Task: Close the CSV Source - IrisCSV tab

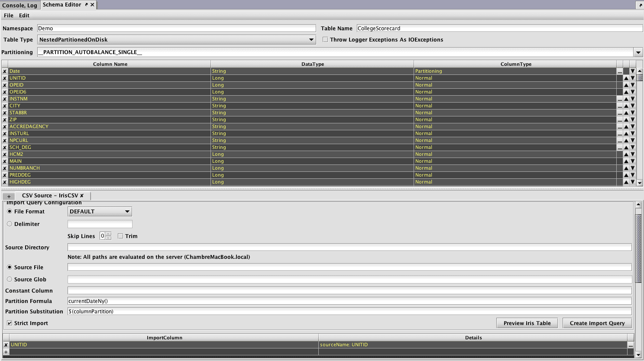Action: 82,196
